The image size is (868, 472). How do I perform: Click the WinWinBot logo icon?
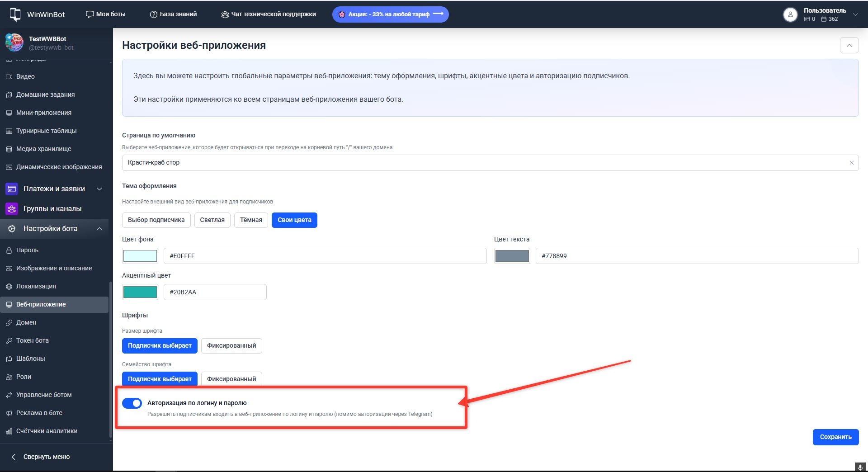(15, 14)
